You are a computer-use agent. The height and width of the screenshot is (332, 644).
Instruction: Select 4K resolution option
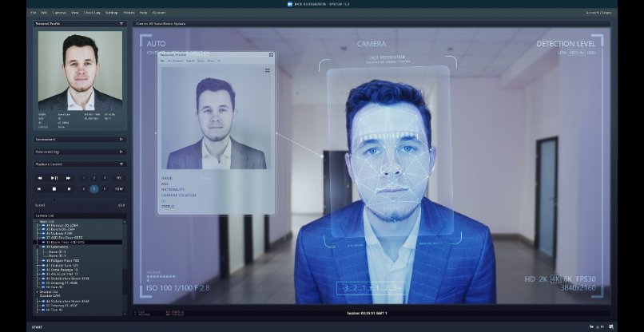[555, 279]
